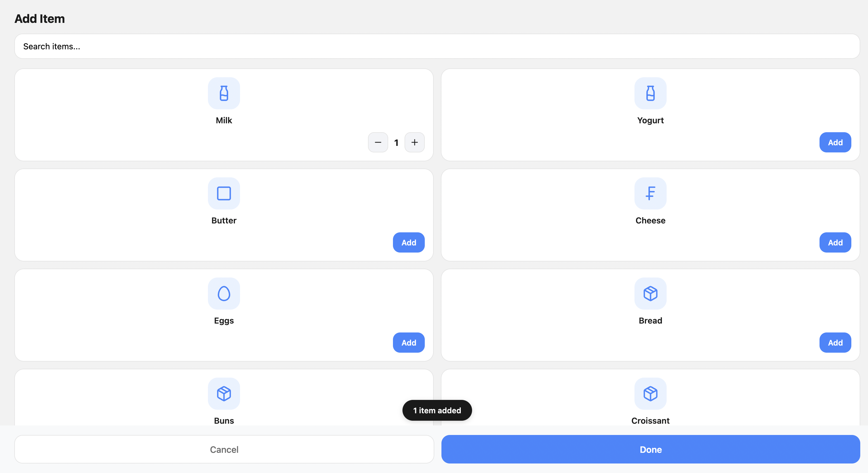Screen dimensions: 868x473
Task: Click the Buns box icon
Action: [224, 393]
